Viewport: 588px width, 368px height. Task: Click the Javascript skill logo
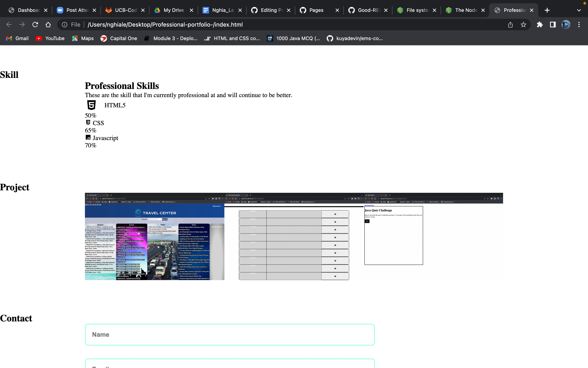pos(88,138)
